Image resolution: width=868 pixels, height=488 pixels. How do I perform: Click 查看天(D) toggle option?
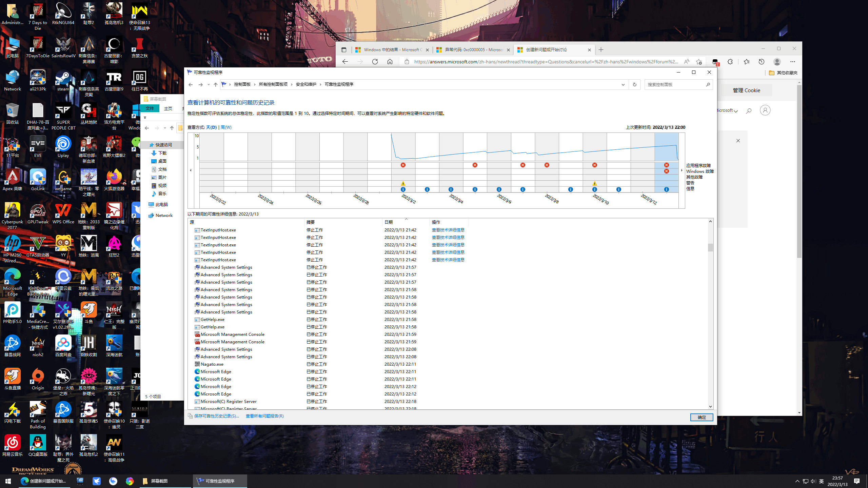(212, 127)
